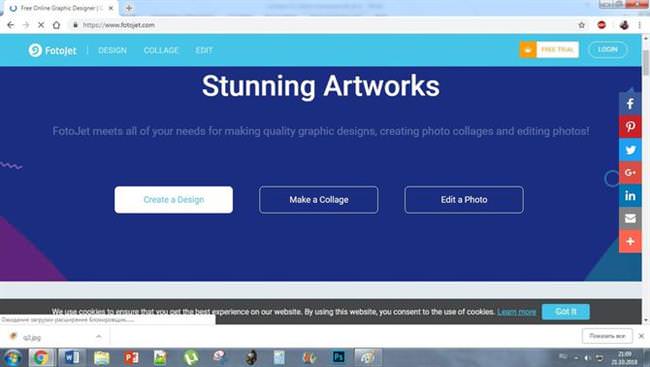Click the page vertical scrollbar thumb
Screen dimensions: 650x367
click(x=646, y=62)
